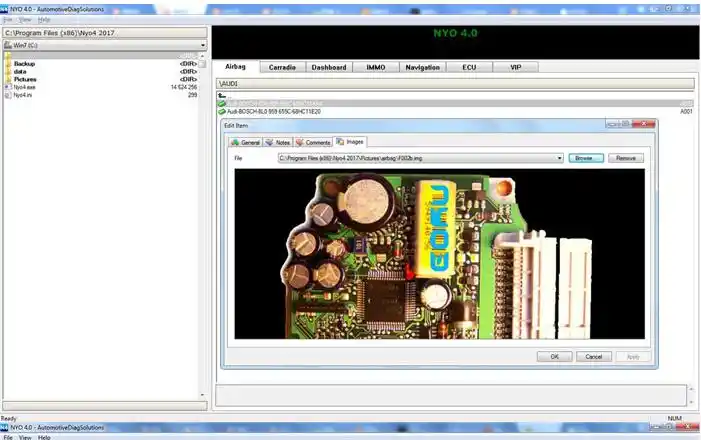Click the image file path combo box

coord(420,158)
